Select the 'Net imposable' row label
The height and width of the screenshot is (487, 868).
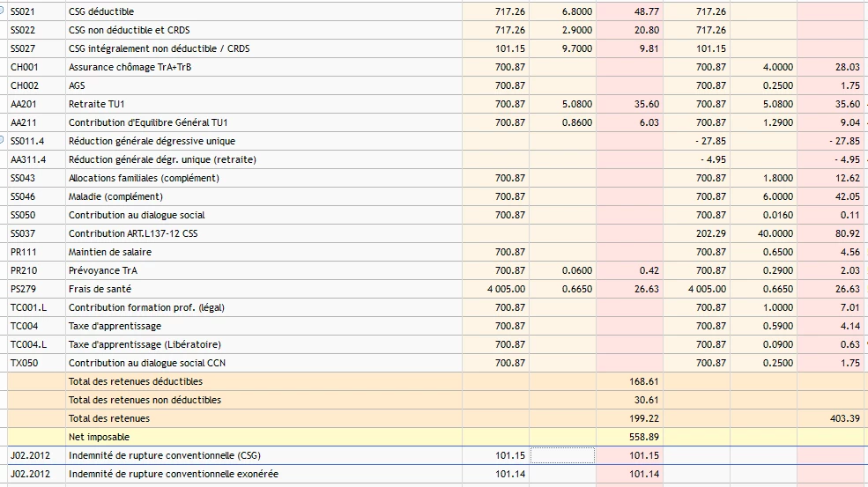99,437
